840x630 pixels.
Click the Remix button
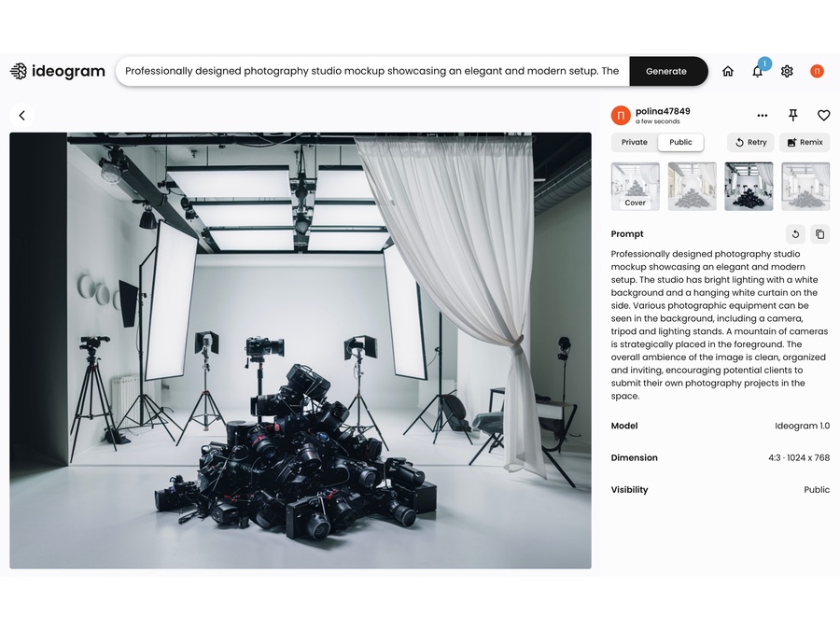pyautogui.click(x=805, y=142)
